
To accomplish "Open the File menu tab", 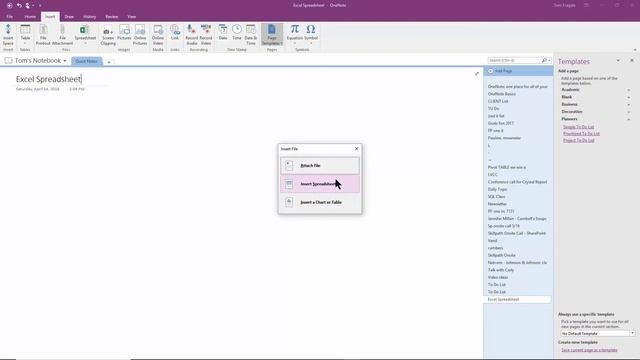I will [9, 17].
